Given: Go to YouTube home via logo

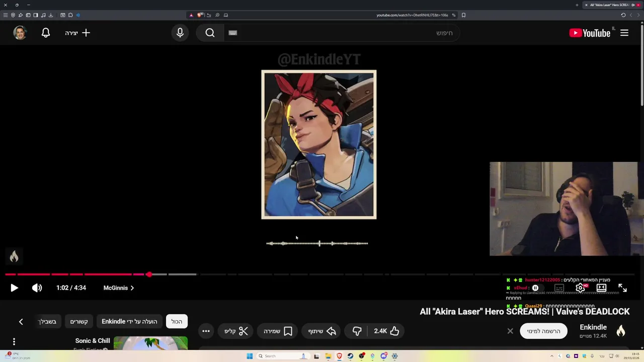Looking at the screenshot, I should 590,33.
